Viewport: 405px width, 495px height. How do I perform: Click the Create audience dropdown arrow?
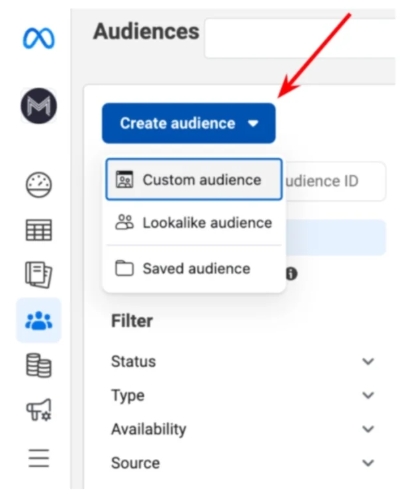click(253, 124)
